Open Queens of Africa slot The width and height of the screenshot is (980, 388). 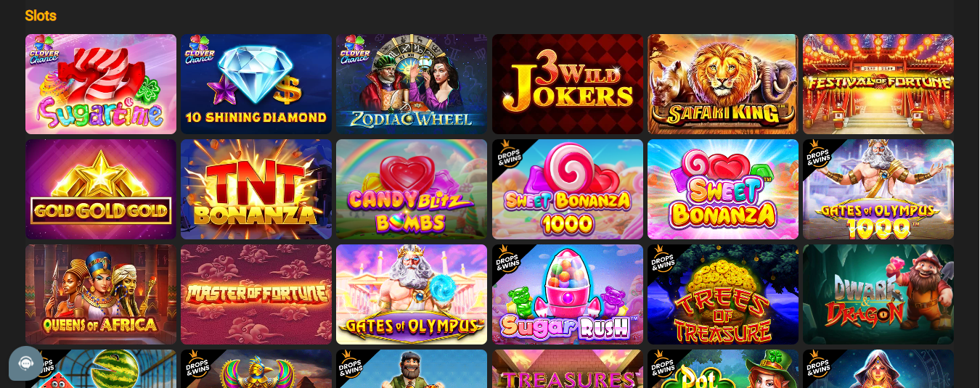pos(101,294)
